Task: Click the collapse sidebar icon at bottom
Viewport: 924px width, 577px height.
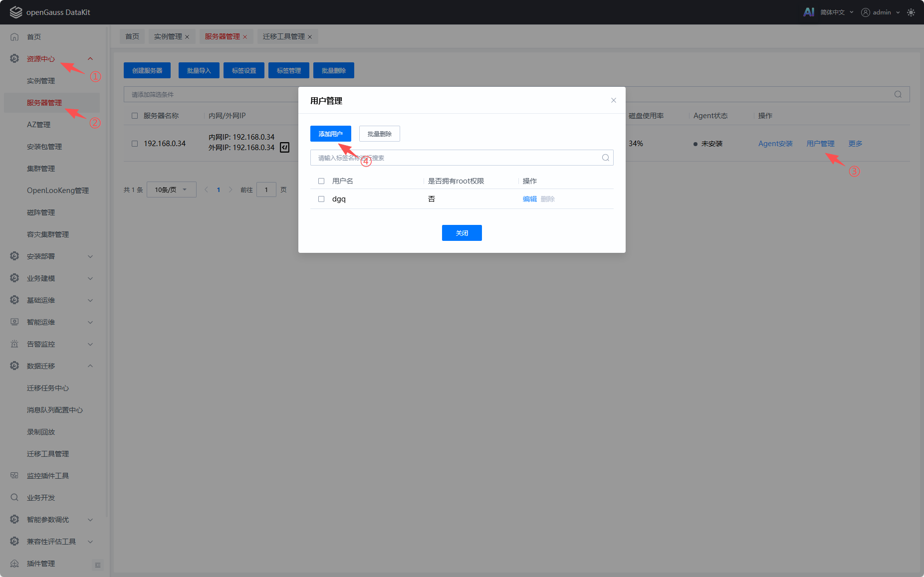Action: click(x=98, y=565)
